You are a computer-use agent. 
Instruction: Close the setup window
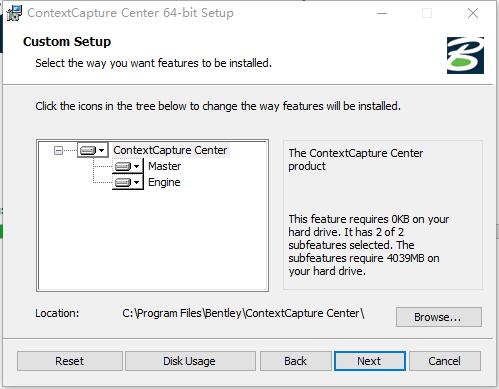(473, 13)
